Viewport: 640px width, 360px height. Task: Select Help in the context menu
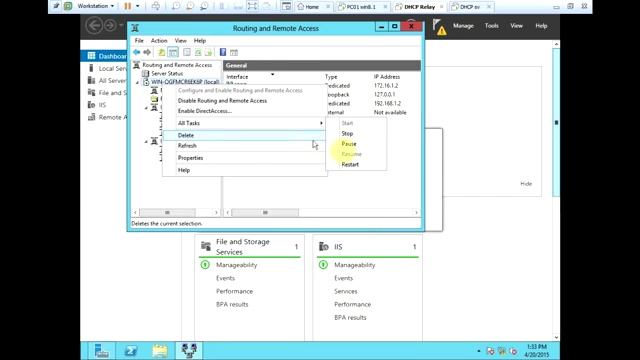pos(244,170)
